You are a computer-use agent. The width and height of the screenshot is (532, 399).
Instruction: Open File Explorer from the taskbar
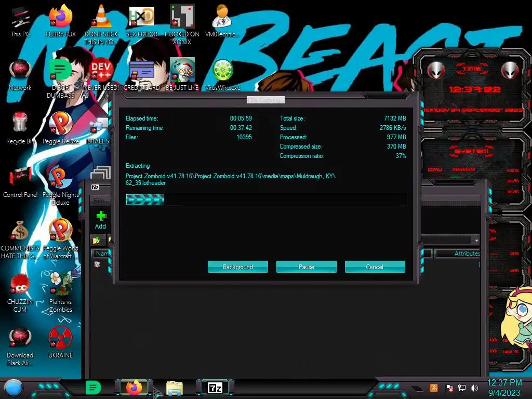point(175,388)
